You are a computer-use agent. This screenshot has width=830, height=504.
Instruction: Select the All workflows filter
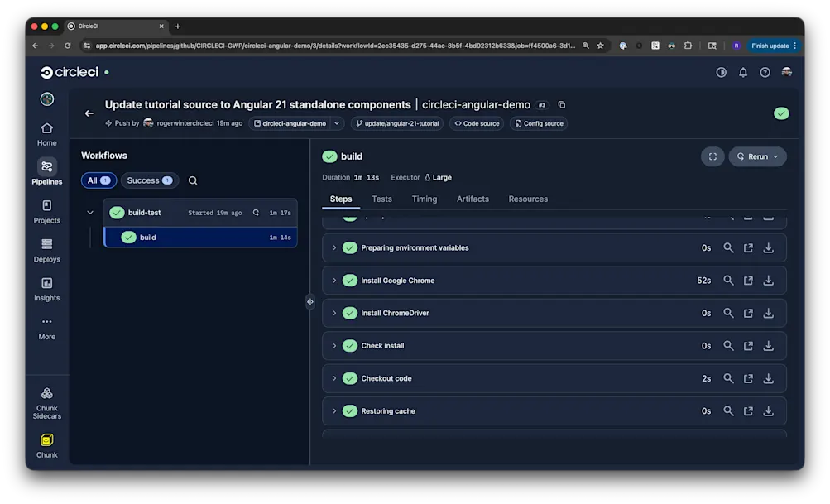[98, 180]
